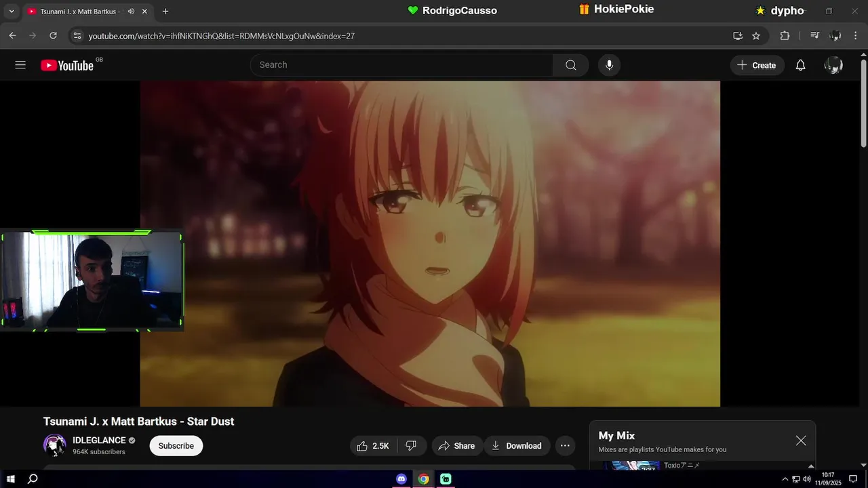
Task: Share the video
Action: point(457,446)
